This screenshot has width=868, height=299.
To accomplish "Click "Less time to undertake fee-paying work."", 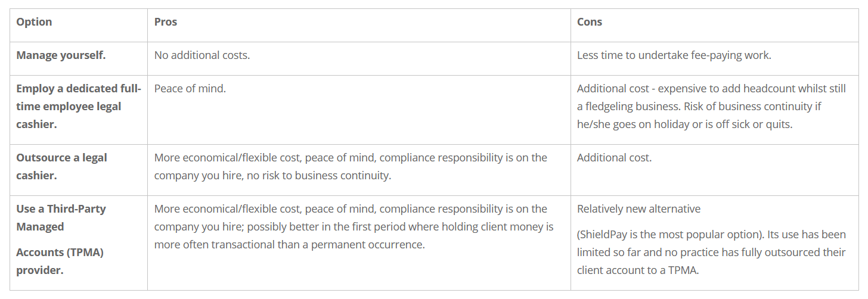I will (x=674, y=55).
